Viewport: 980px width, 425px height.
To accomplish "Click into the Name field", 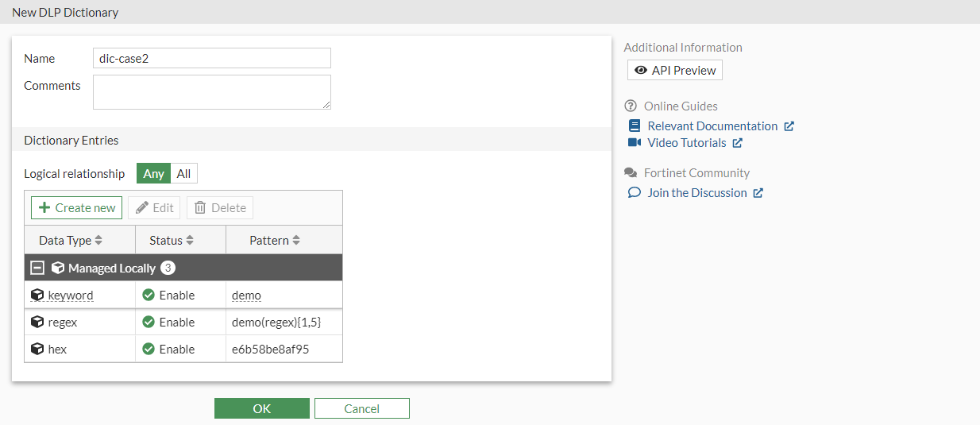I will (x=211, y=58).
